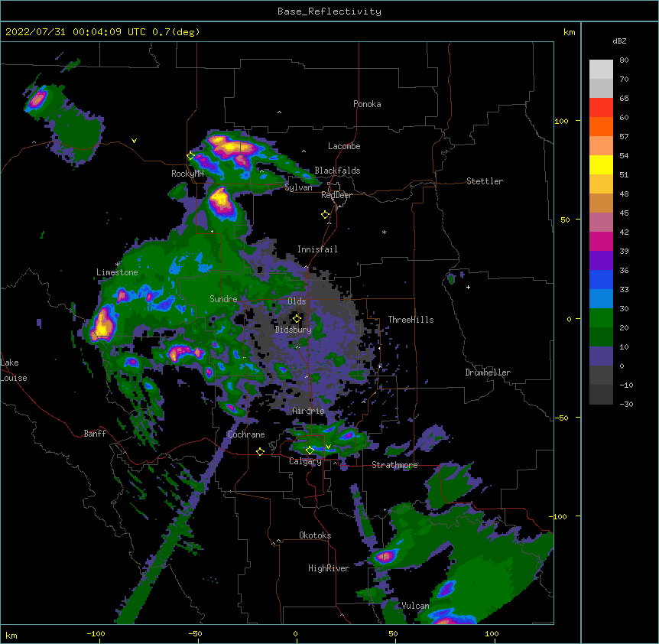Click the Didsbury label
The width and height of the screenshot is (659, 644).
[294, 330]
